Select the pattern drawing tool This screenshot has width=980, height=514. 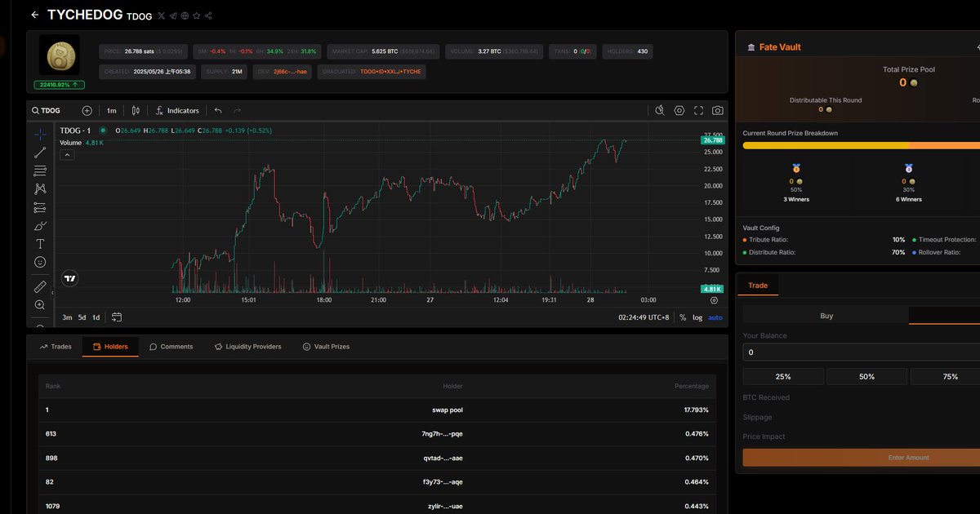(x=40, y=189)
